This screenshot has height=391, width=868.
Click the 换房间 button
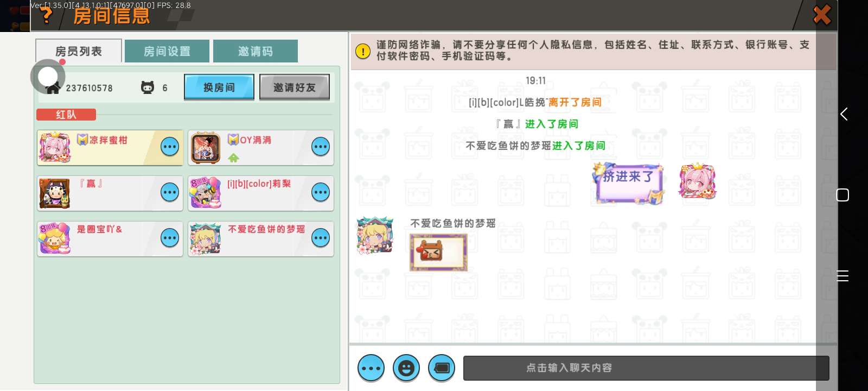[x=219, y=87]
